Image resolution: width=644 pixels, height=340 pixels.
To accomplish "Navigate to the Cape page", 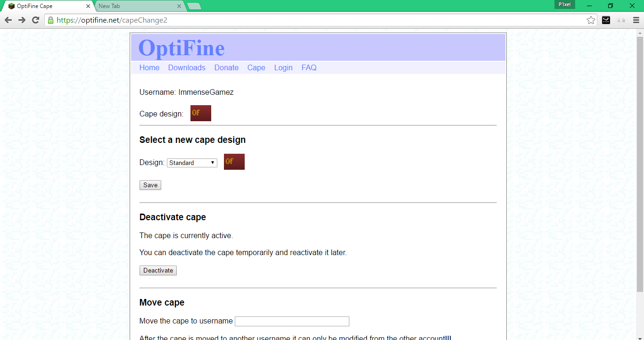I will (256, 68).
